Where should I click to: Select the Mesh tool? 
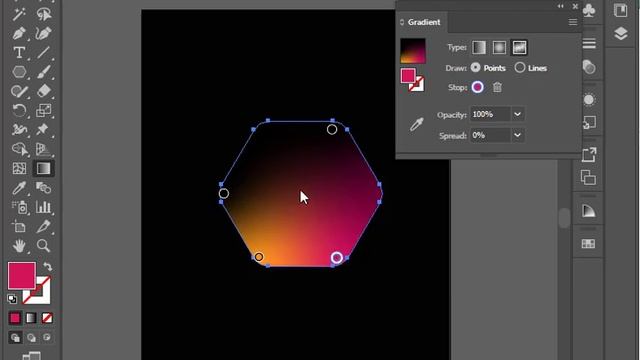pos(19,168)
